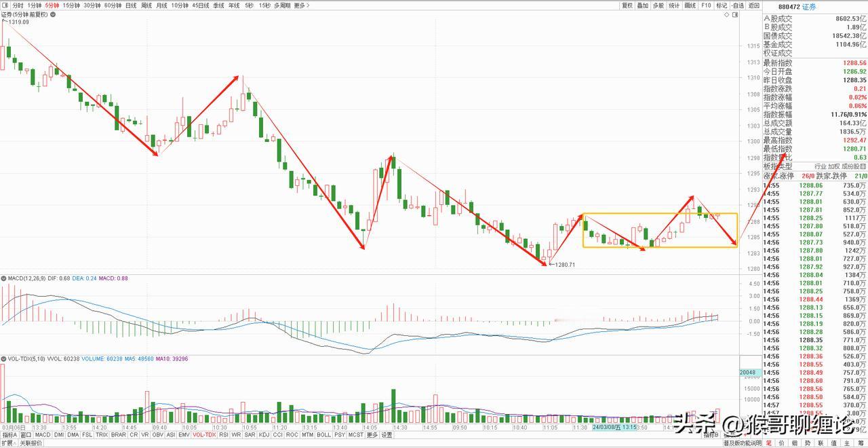Select the 价 tab in bottom right

point(781,443)
